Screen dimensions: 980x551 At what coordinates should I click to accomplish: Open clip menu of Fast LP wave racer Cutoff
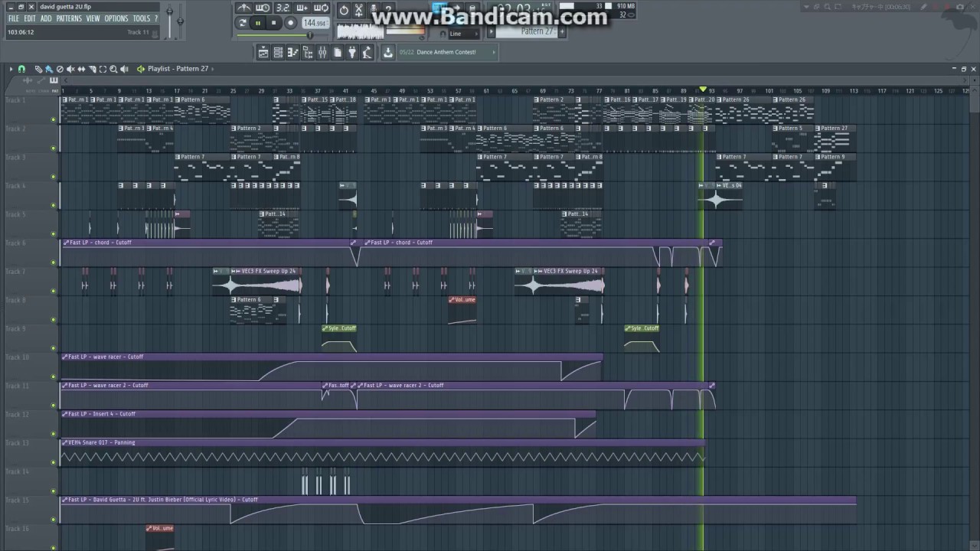coord(66,357)
